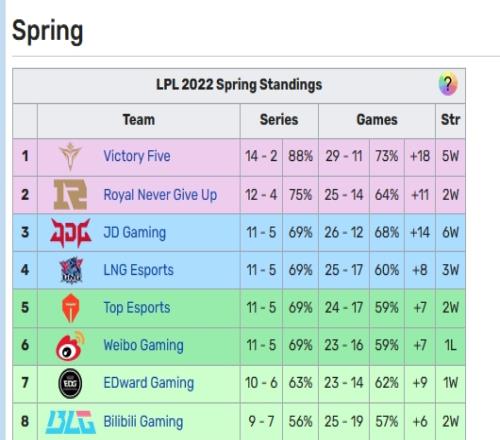Image resolution: width=500 pixels, height=440 pixels.
Task: Click the Bilibili Gaming BLG logo
Action: (71, 422)
